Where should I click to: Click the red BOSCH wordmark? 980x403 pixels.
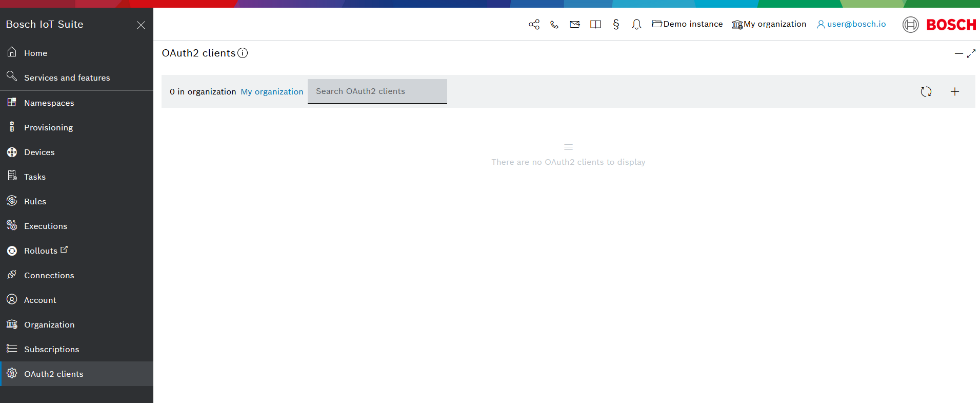[951, 25]
